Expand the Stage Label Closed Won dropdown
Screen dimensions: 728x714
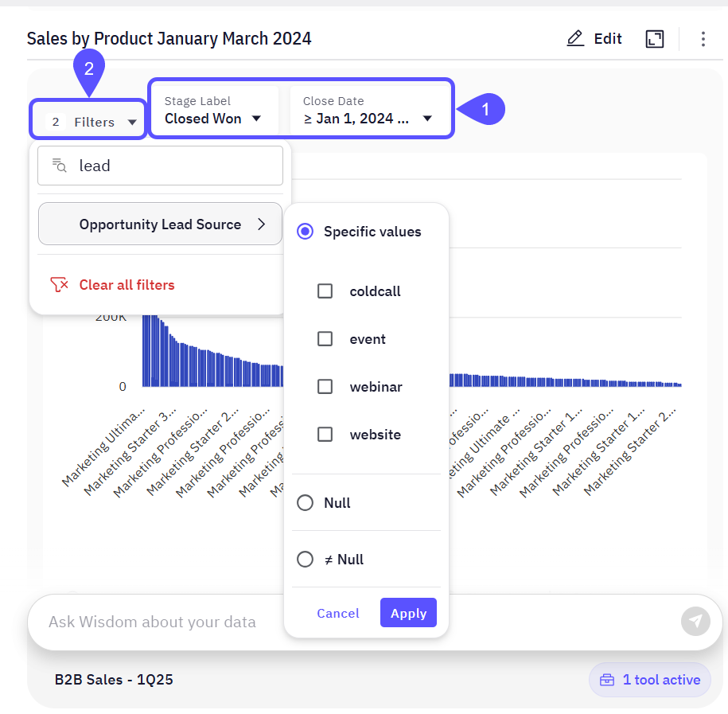pos(213,111)
